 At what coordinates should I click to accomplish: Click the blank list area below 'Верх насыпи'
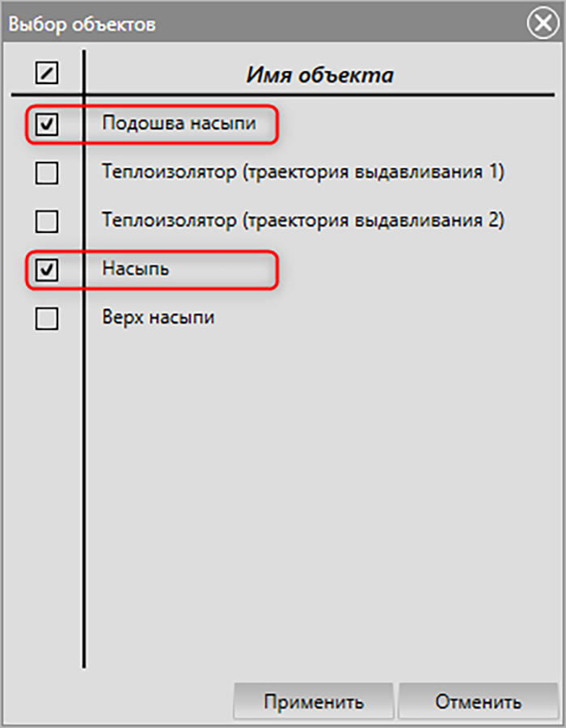320,502
